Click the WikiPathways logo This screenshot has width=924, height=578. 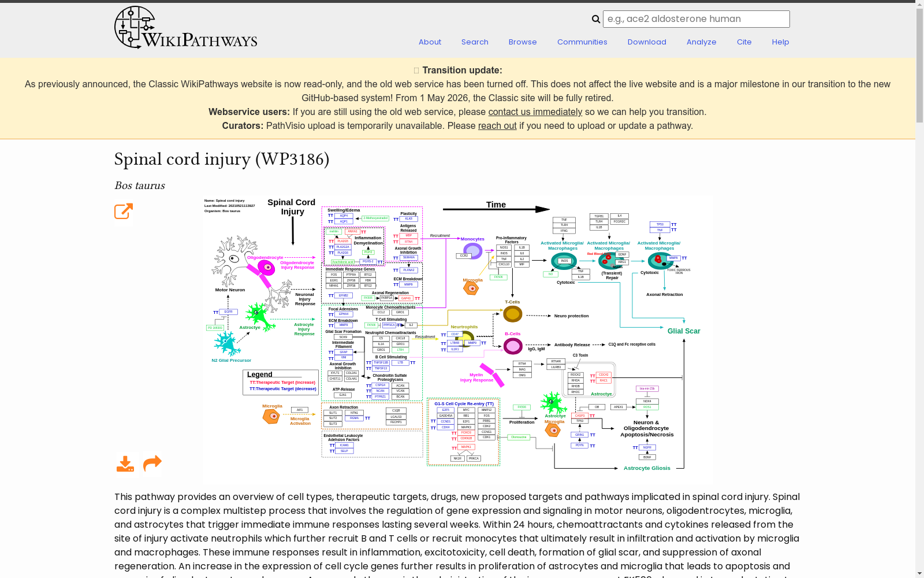186,28
